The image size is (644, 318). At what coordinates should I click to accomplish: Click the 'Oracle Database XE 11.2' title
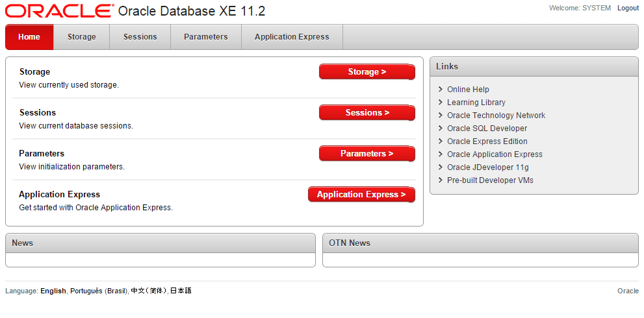(192, 12)
